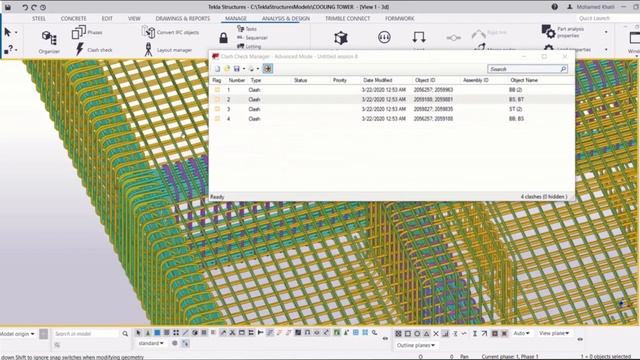Select clash row with object name ST (2)
Image resolution: width=640 pixels, height=360 pixels.
392,109
